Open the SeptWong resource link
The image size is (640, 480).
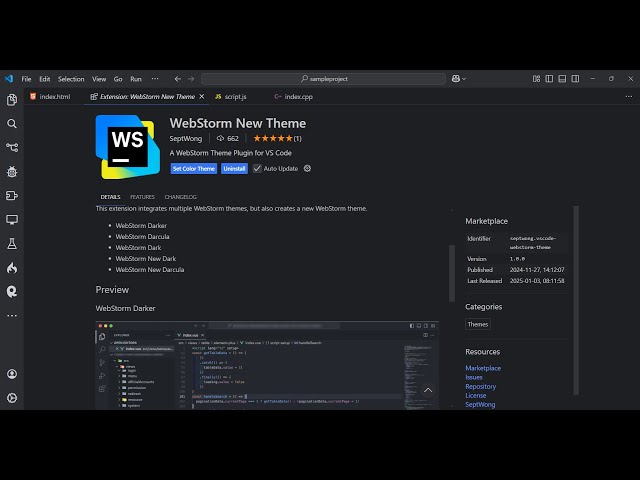point(480,404)
